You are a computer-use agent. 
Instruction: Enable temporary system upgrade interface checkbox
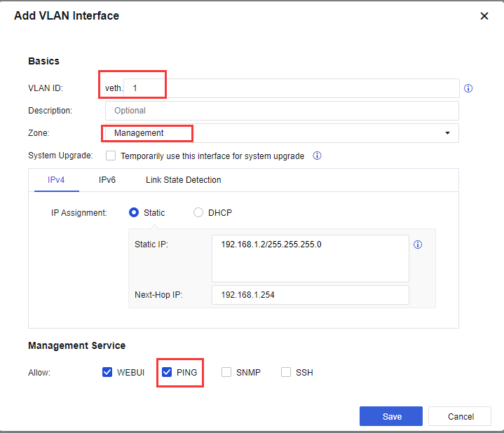(x=111, y=156)
